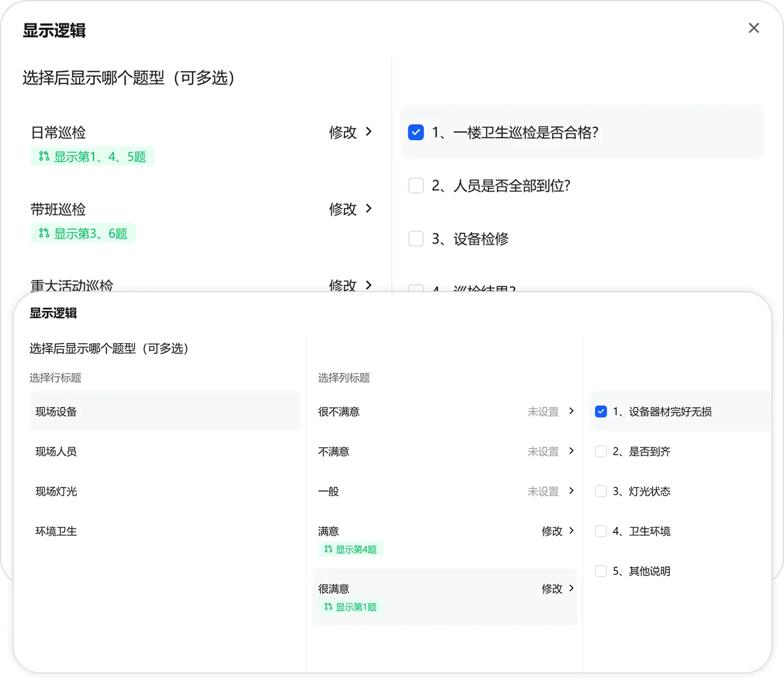Uncheck 1、一楼卫生巡检是否合格?
Viewport: 784px width, 685px height.
pos(416,132)
